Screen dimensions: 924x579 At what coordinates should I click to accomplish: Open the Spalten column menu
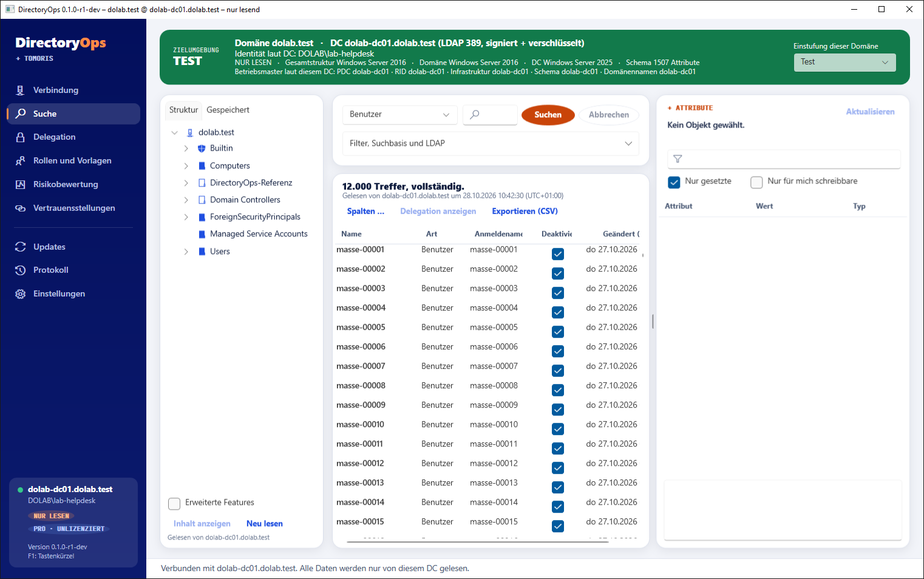365,211
